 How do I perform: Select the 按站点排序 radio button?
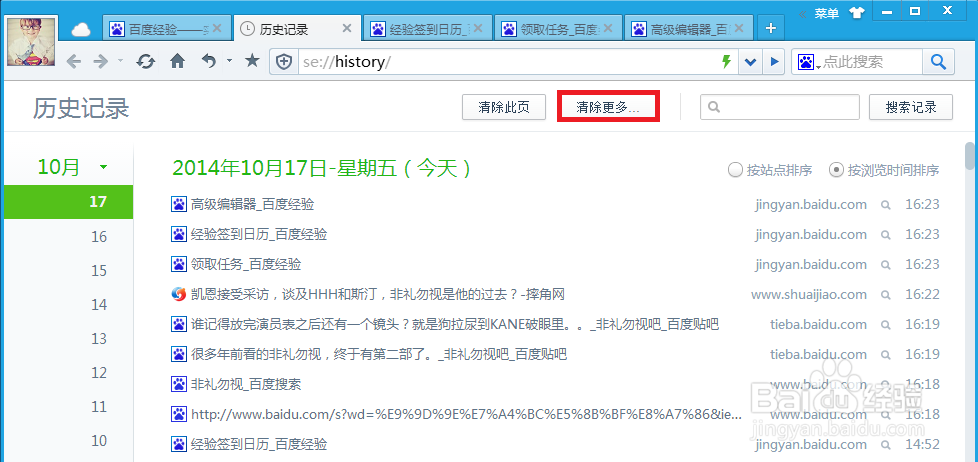[x=735, y=170]
